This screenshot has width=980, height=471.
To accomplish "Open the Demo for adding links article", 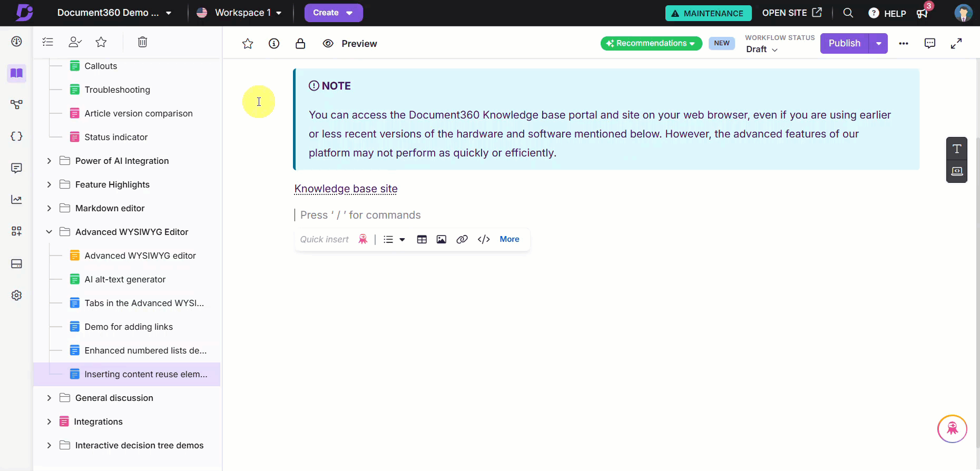I will click(129, 327).
